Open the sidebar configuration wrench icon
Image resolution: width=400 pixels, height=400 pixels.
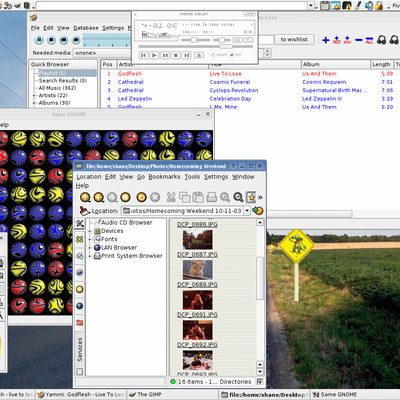pos(80,223)
